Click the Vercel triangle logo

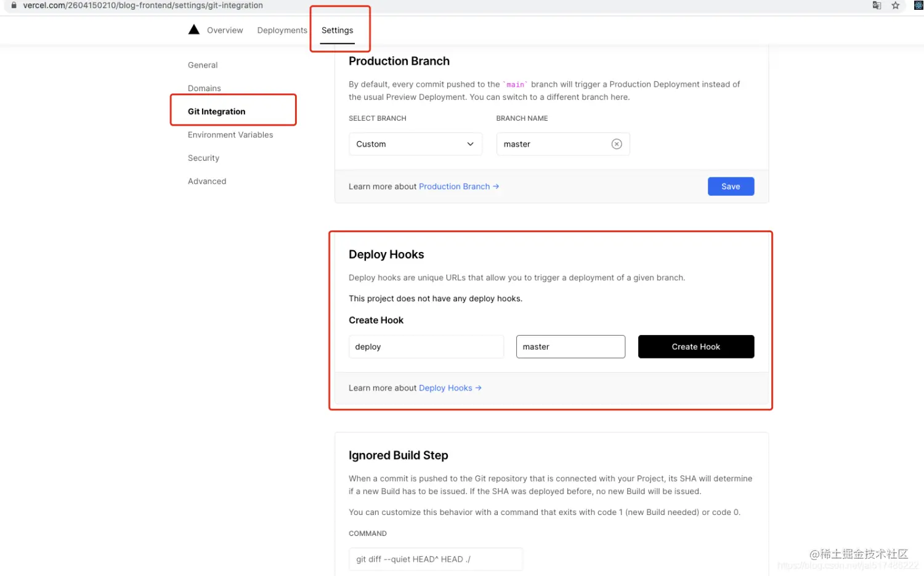[x=193, y=30]
